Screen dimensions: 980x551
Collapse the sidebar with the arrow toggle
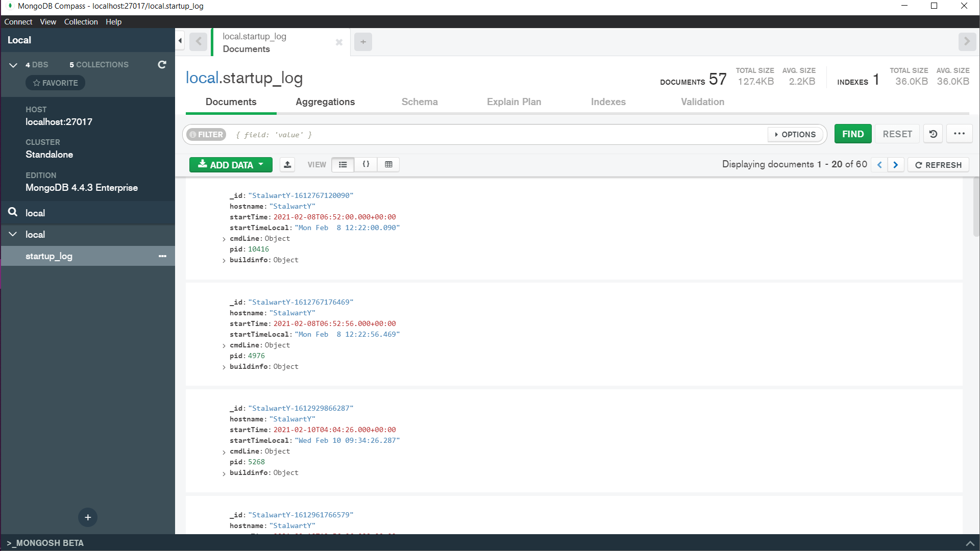180,41
